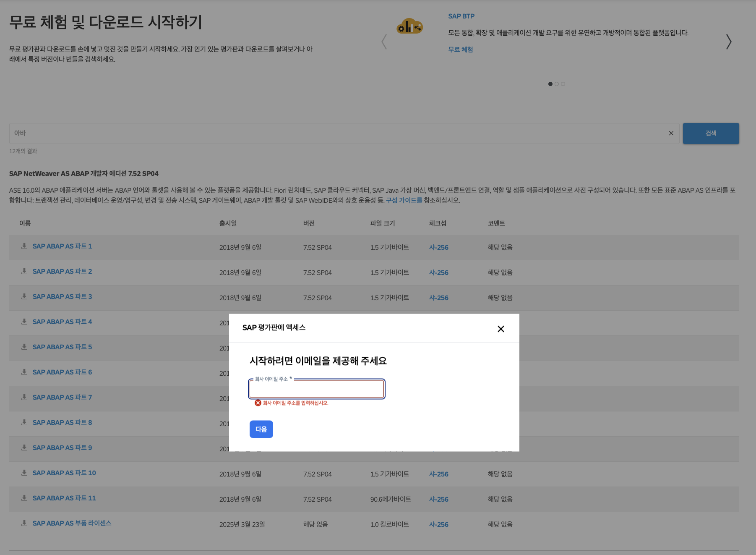Click download icon for SAP ABAP AS 파트 9

pos(24,448)
